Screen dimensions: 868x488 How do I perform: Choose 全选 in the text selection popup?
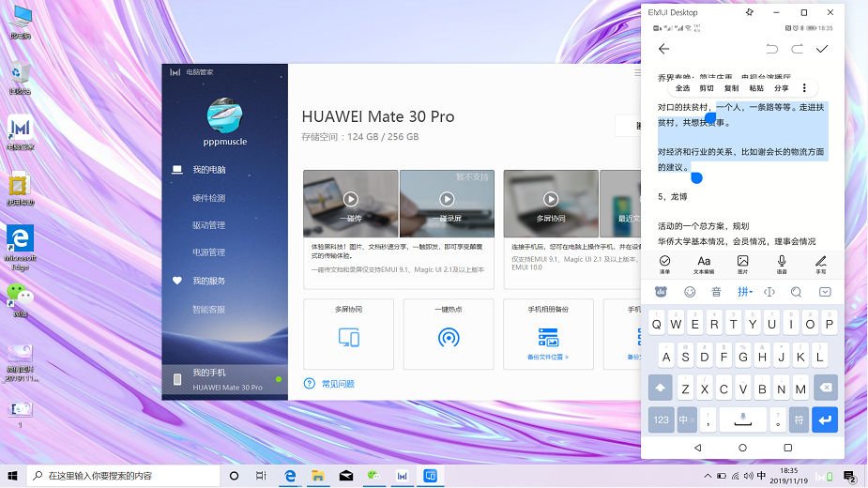point(682,88)
